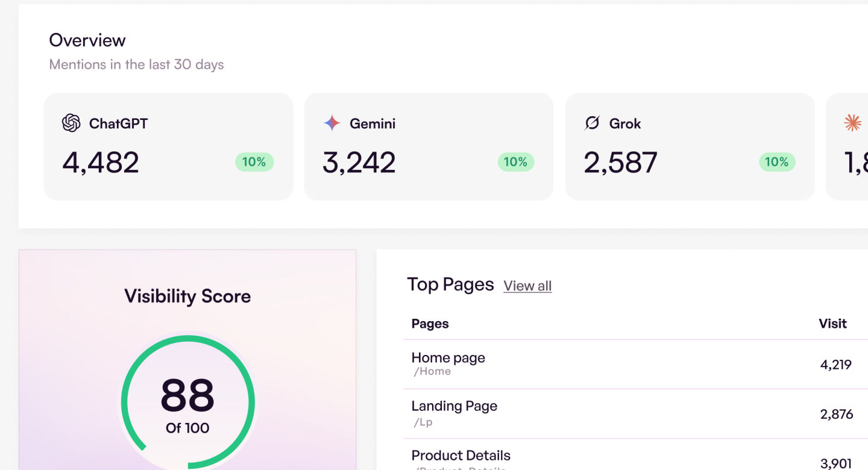Click the ChatGPT card label text
This screenshot has width=868, height=470.
coord(118,124)
